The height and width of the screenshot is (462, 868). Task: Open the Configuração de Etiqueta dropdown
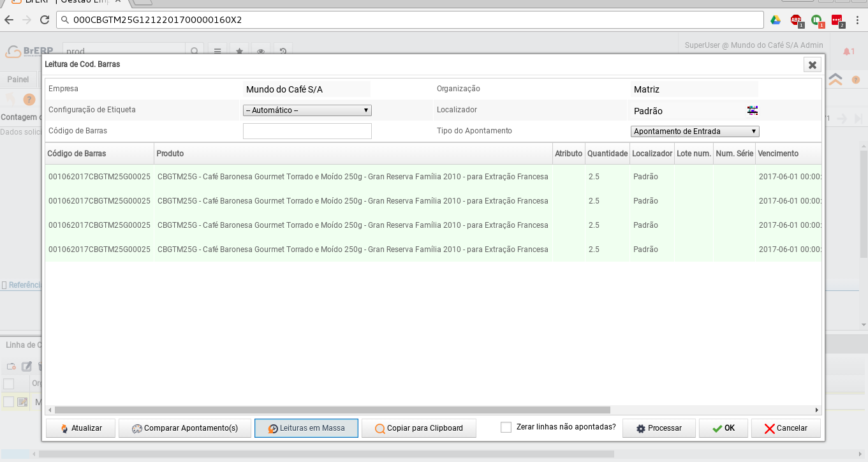tap(307, 110)
